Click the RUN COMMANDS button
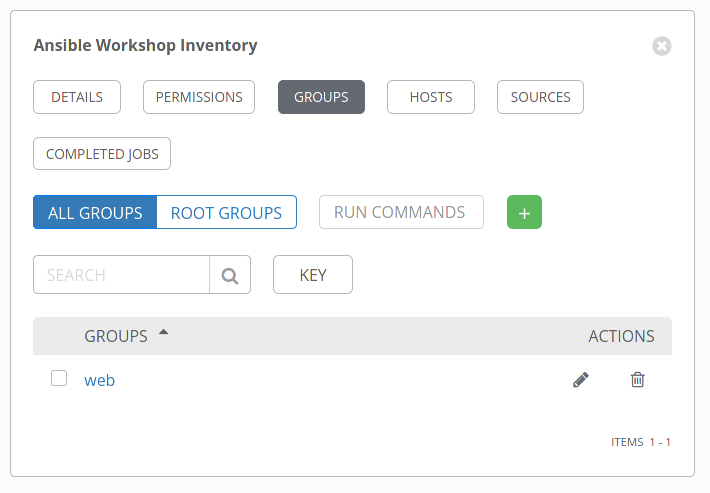 (x=401, y=212)
